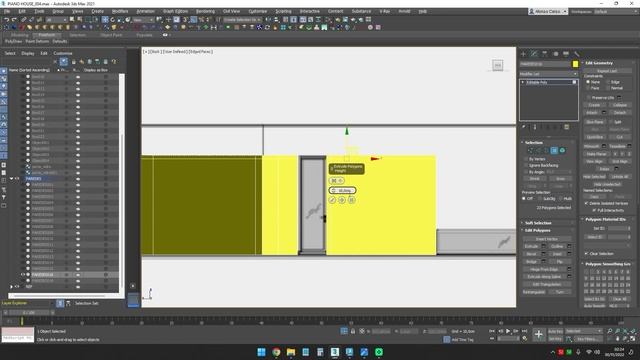Toggle the 3D Snaps icon
The height and width of the screenshot is (360, 640).
click(x=186, y=20)
